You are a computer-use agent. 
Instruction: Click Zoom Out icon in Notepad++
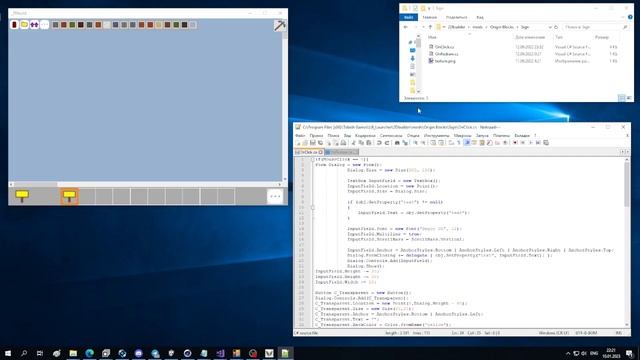tap(423, 142)
